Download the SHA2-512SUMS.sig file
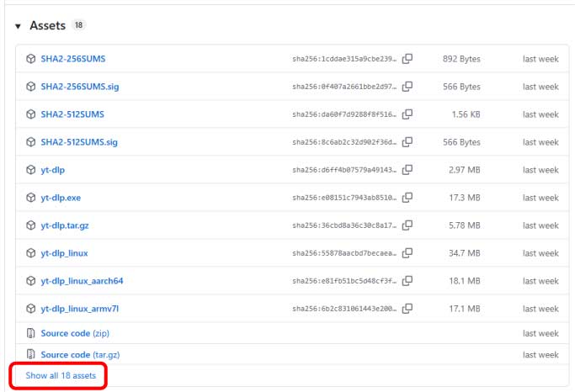This screenshot has height=392, width=575. pyautogui.click(x=79, y=142)
